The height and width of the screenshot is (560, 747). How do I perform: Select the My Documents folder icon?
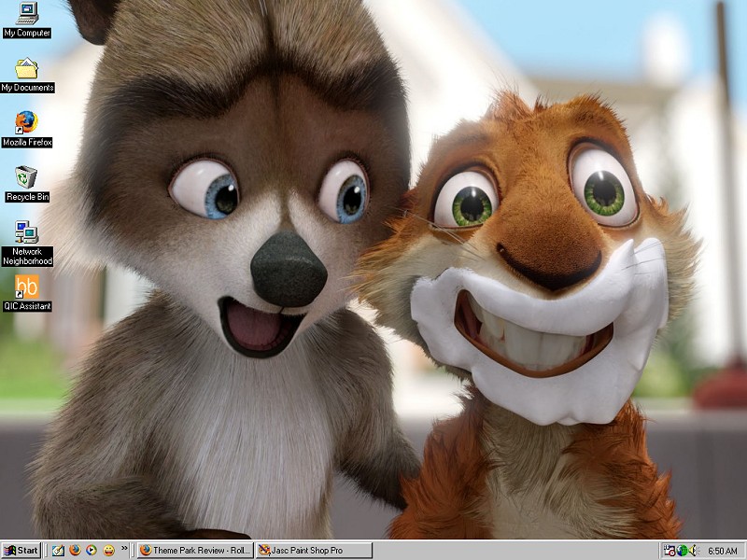coord(27,68)
